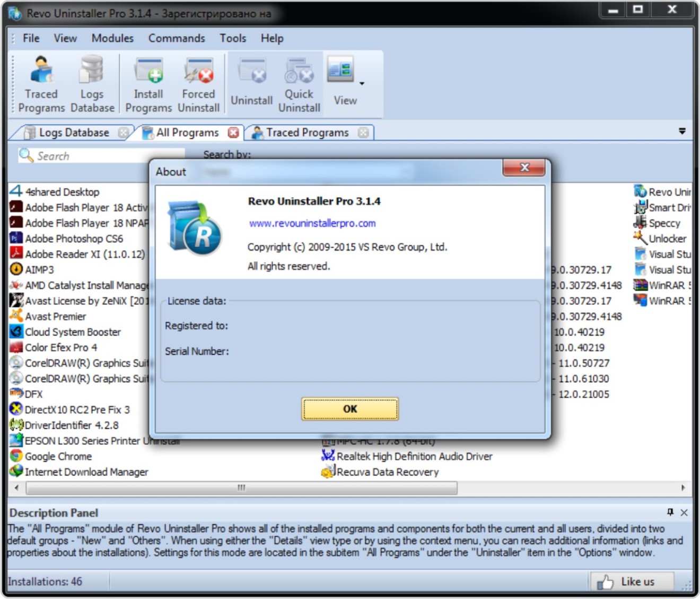The height and width of the screenshot is (599, 700).
Task: Select the Google Chrome icon
Action: [16, 456]
